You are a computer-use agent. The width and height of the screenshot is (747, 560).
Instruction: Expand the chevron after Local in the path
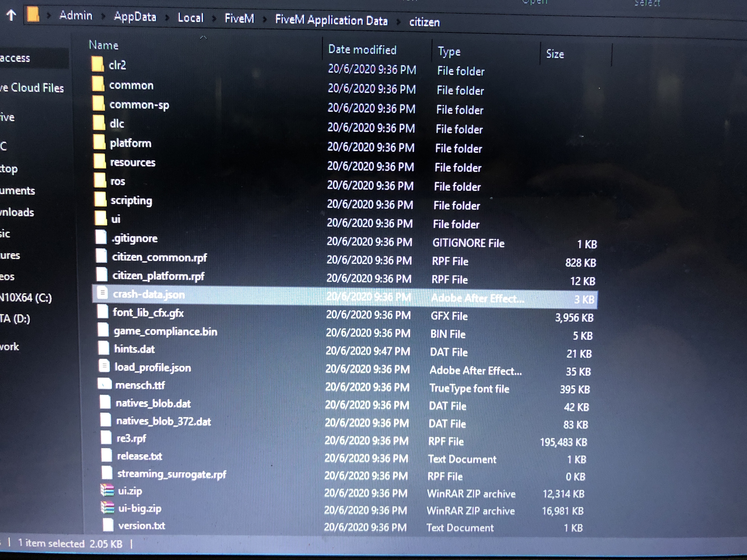click(214, 19)
